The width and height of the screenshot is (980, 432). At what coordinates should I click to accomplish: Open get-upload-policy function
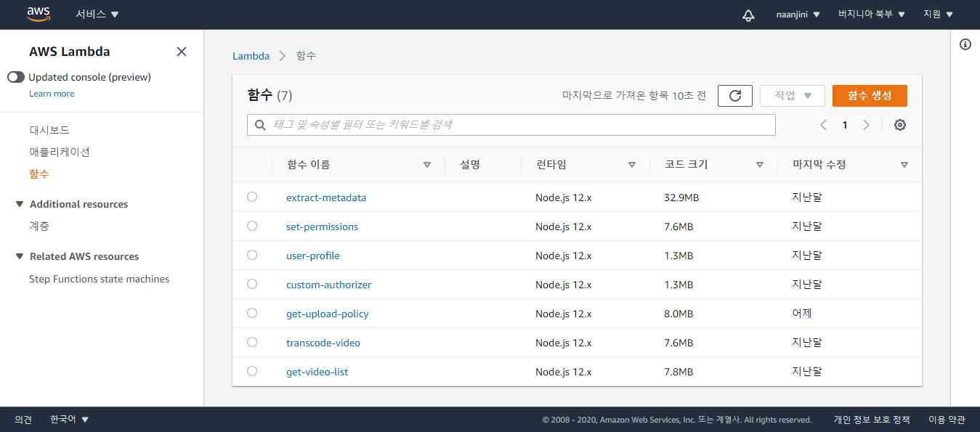point(328,314)
